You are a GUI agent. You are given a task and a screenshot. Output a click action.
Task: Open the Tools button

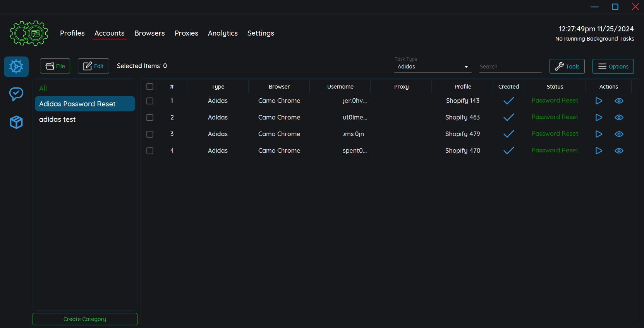567,66
